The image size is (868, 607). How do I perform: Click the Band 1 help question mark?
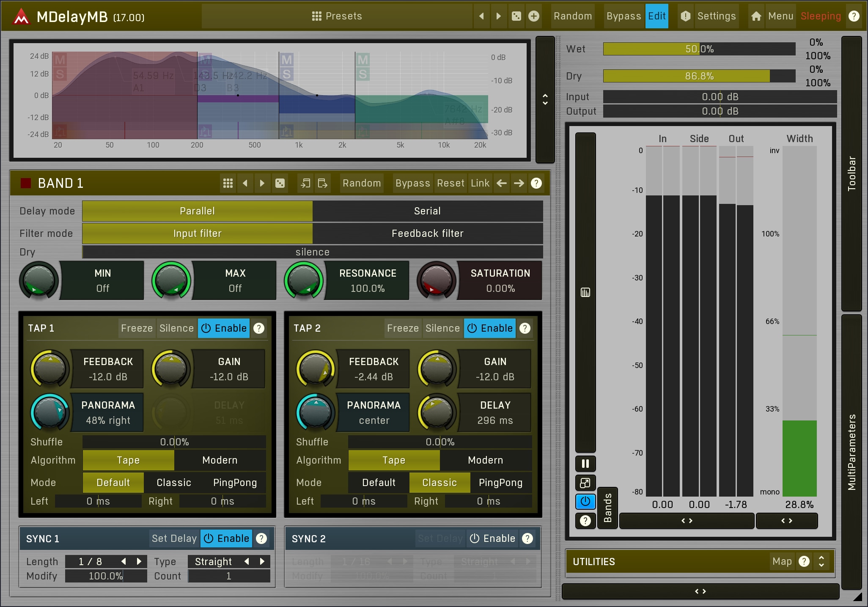coord(536,183)
